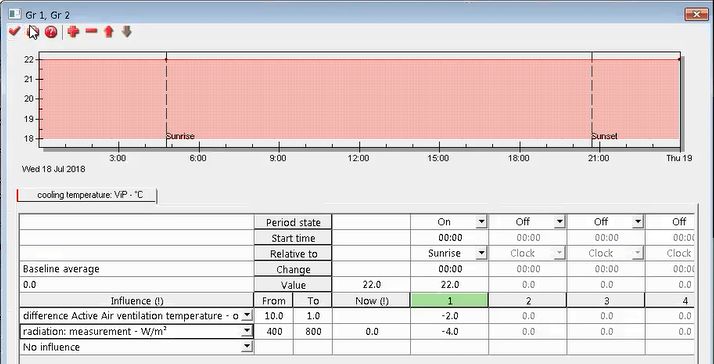This screenshot has height=364, width=714.
Task: Confirm changes with the red checkmark icon
Action: 15,31
